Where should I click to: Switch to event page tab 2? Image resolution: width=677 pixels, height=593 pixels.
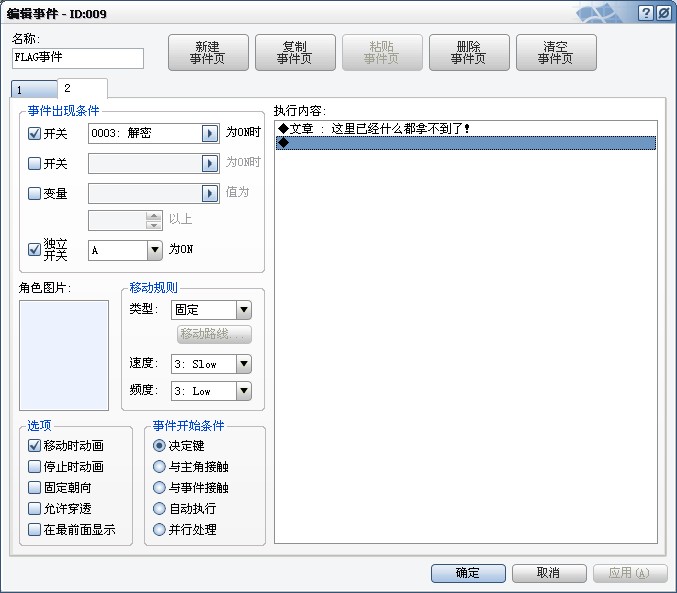tap(82, 88)
